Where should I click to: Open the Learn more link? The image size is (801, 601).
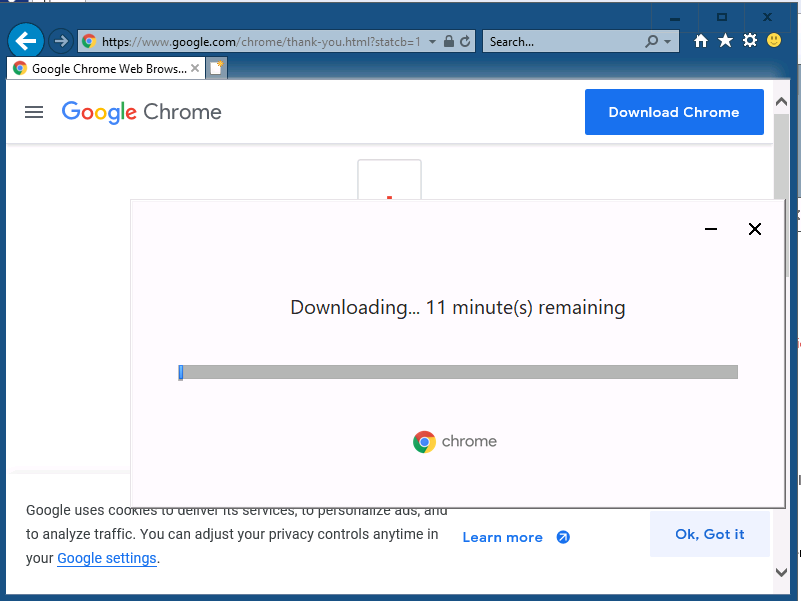point(503,537)
